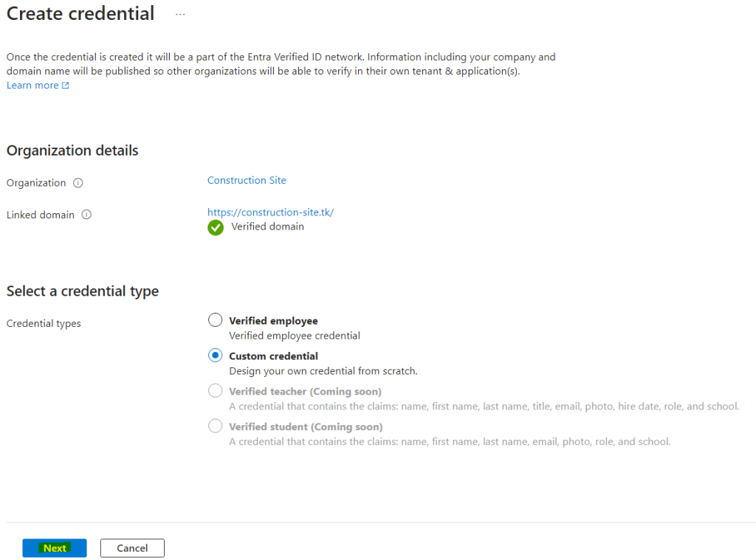Click the 'Design your own credential from scratch' description

tap(323, 371)
